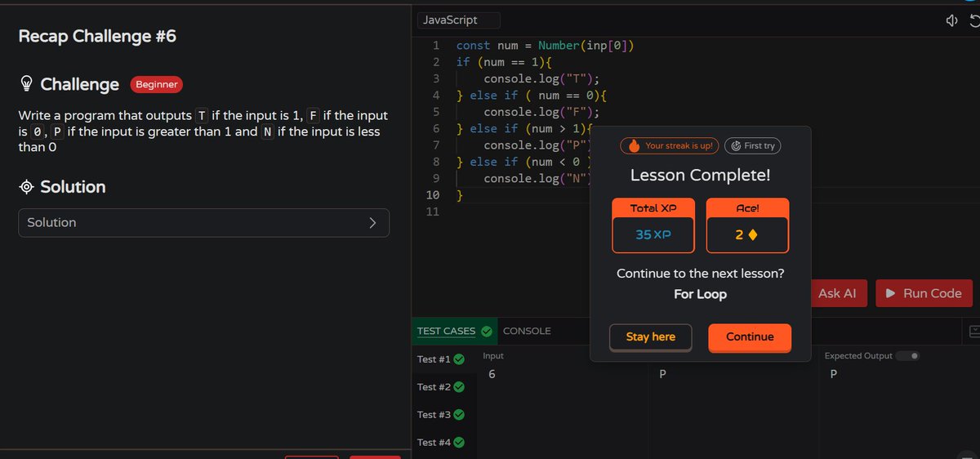The image size is (980, 459).
Task: Click the Run Code button
Action: 924,293
